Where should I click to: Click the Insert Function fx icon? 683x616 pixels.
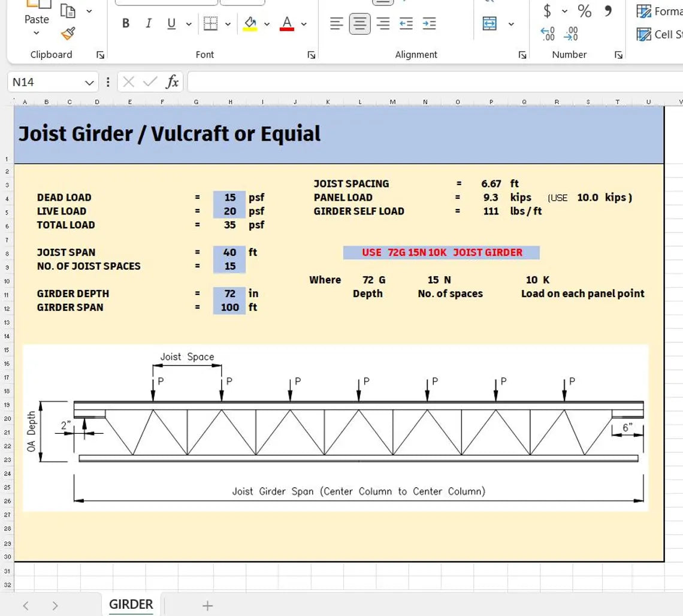pos(172,81)
